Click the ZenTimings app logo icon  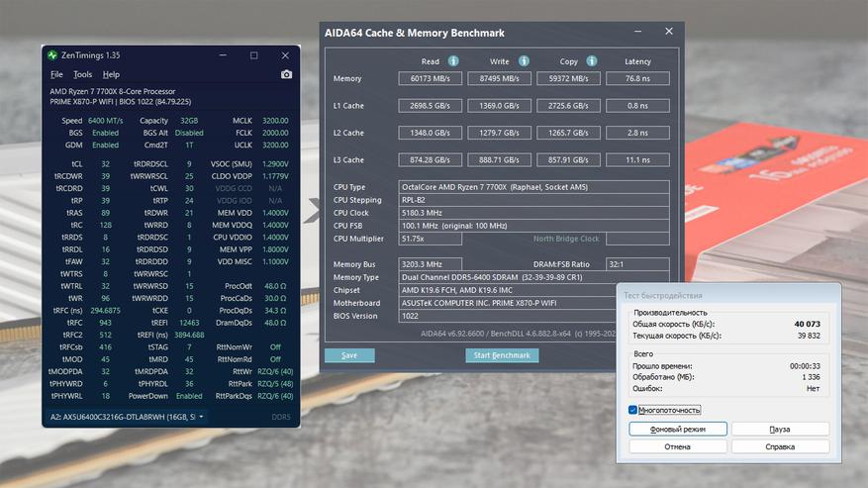click(x=53, y=55)
